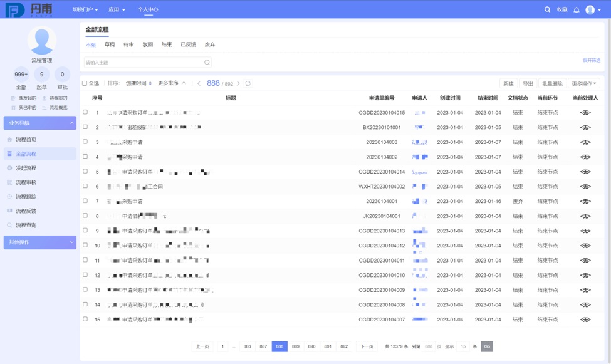Viewport: 611px width, 364px height.
Task: Open 流程查询 in the sidebar
Action: [26, 225]
